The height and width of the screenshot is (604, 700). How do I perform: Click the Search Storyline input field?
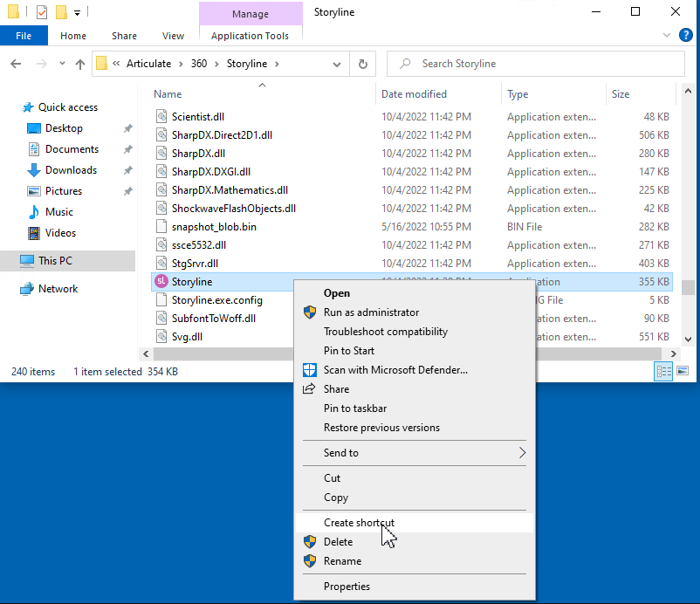[536, 64]
